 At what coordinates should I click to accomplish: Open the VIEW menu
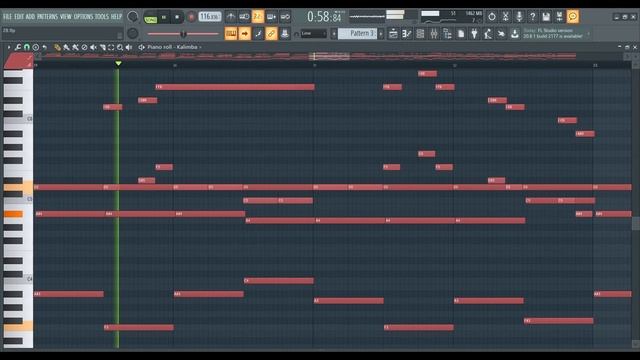pos(66,17)
